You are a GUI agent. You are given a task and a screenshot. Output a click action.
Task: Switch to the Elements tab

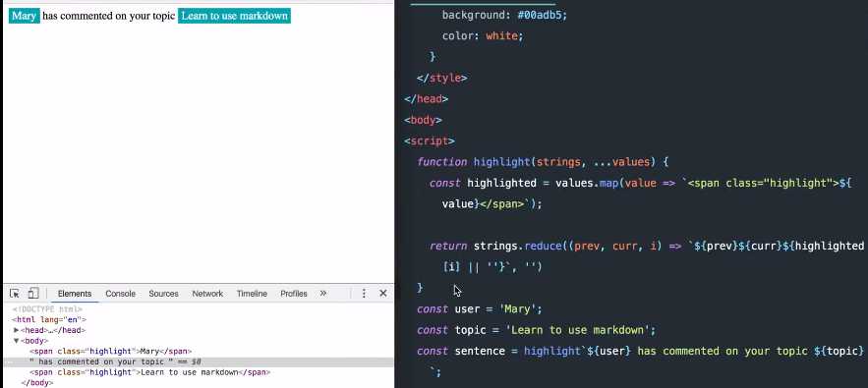[75, 294]
